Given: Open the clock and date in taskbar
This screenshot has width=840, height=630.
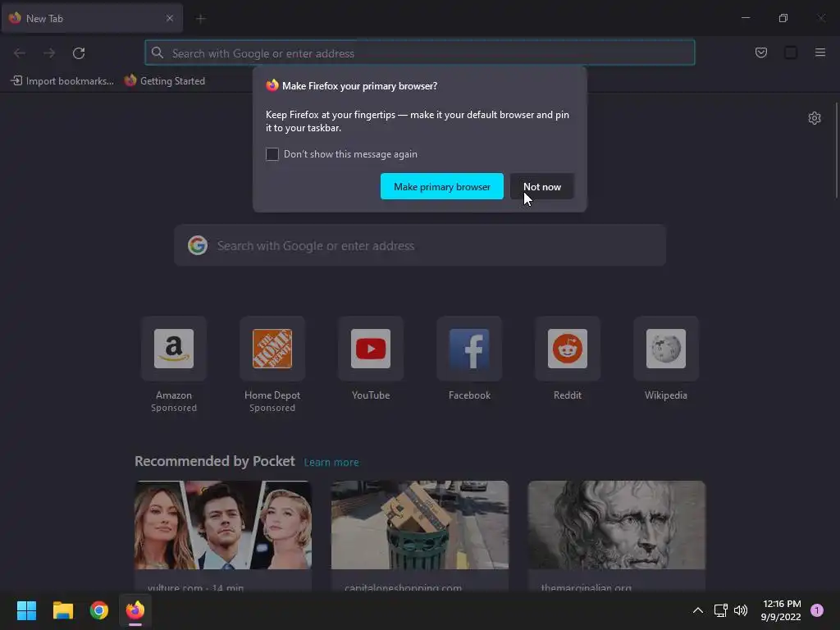Looking at the screenshot, I should 781,610.
